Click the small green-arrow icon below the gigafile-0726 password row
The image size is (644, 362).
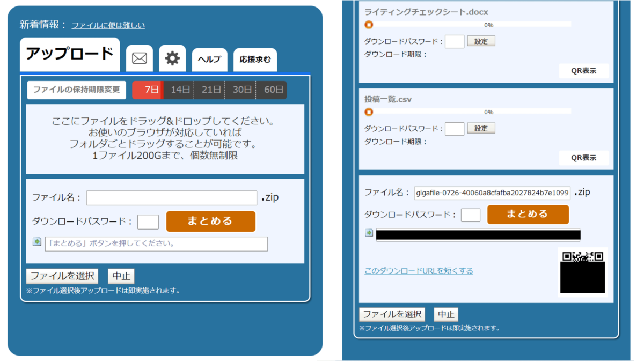click(x=369, y=233)
